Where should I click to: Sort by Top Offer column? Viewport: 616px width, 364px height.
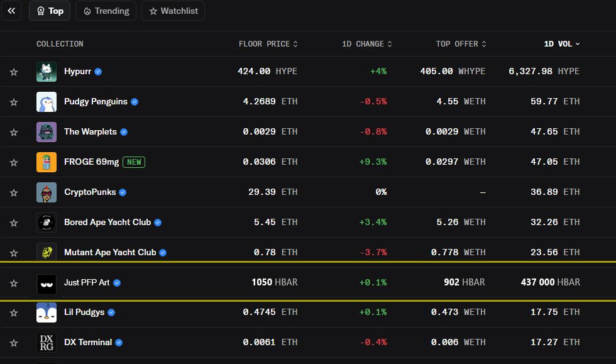point(461,43)
